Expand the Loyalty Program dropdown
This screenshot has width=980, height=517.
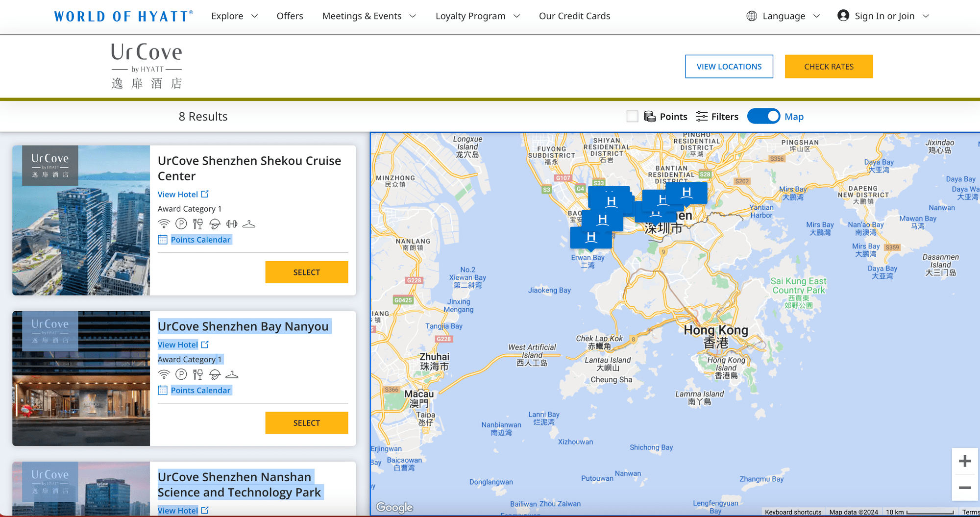pyautogui.click(x=477, y=16)
